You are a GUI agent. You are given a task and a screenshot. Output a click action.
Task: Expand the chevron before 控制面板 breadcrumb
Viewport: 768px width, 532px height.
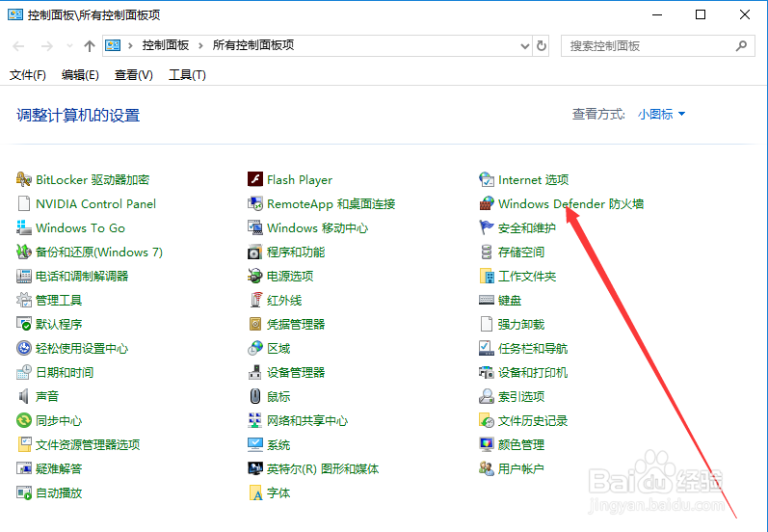pyautogui.click(x=130, y=45)
